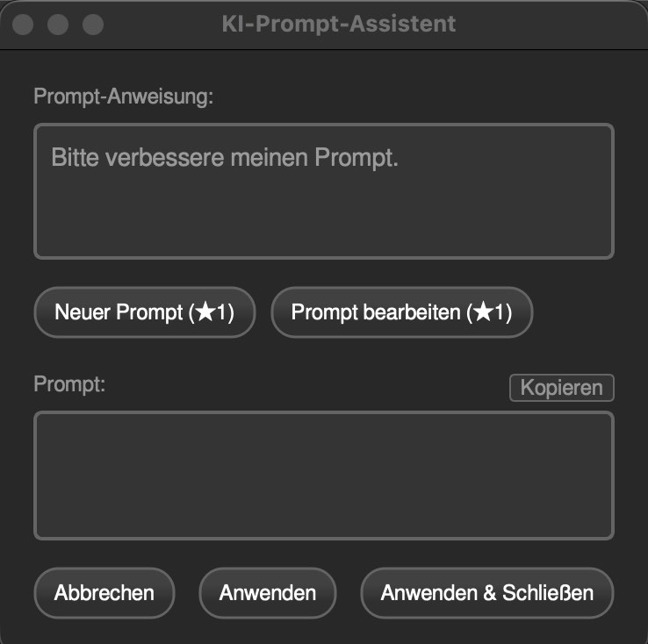Close the KI-Prompt-Assistent window
648x644 pixels.
(x=23, y=25)
